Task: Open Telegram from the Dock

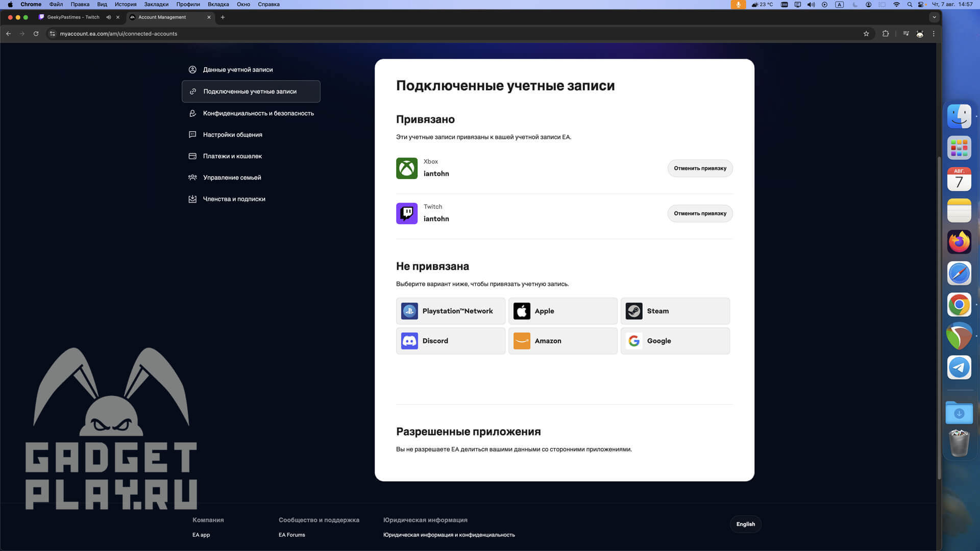Action: [959, 367]
